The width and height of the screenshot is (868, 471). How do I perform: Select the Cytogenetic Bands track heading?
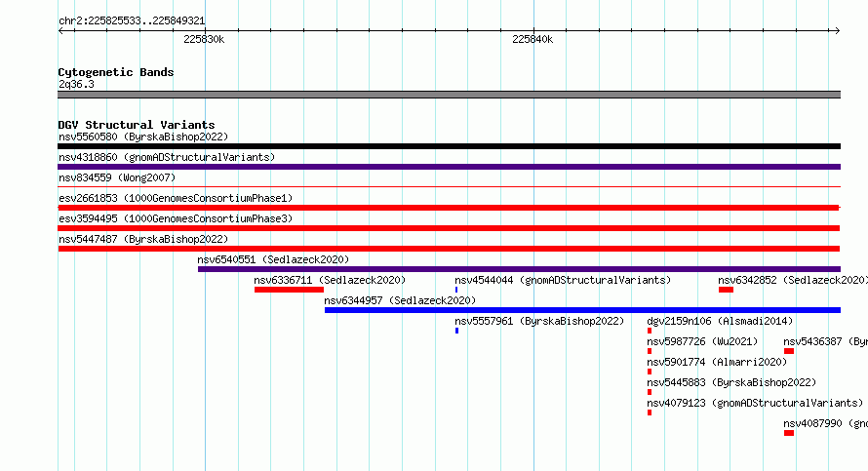[x=116, y=72]
